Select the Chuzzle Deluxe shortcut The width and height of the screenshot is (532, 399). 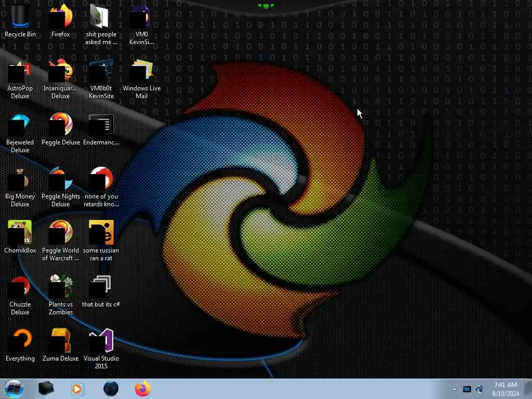[x=20, y=295]
